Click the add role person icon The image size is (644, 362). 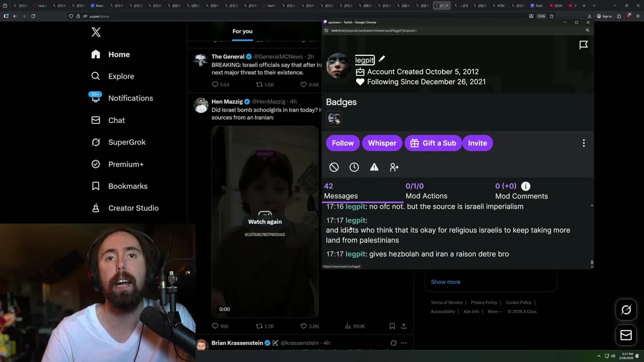394,167
